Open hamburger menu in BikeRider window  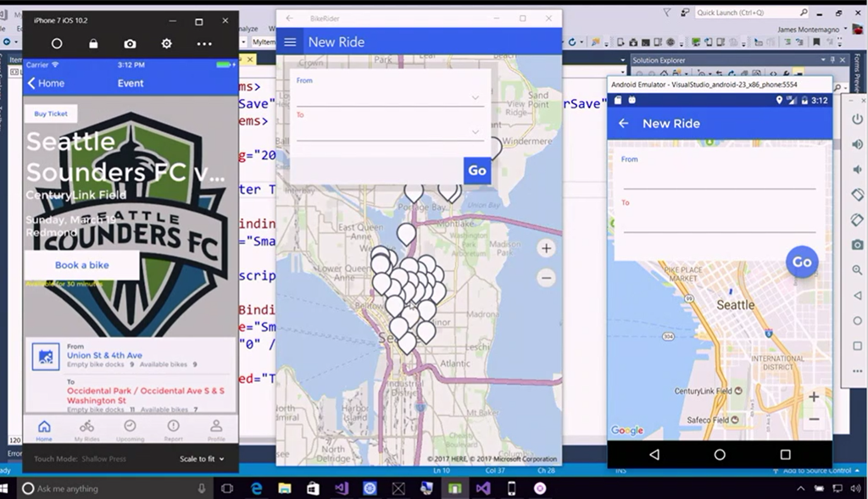coord(290,42)
